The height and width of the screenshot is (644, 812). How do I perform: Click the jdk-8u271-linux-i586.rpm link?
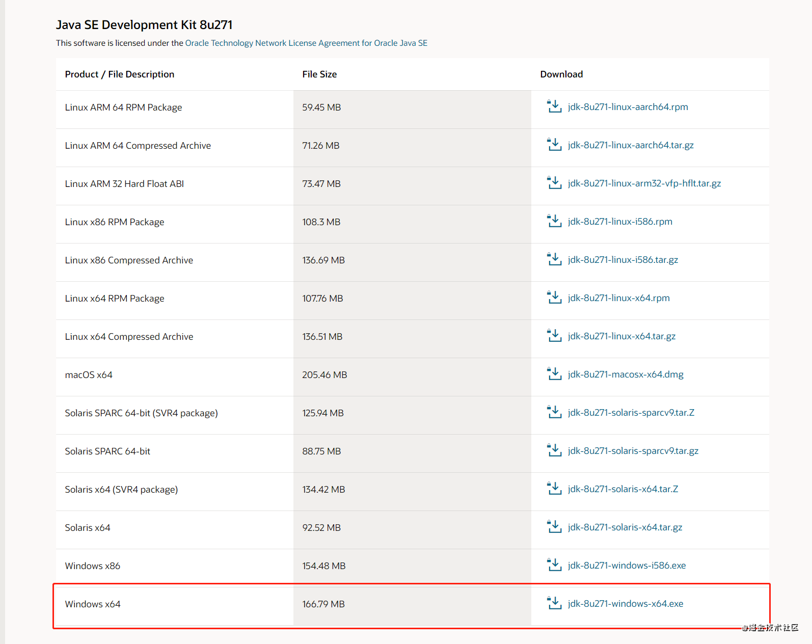620,222
